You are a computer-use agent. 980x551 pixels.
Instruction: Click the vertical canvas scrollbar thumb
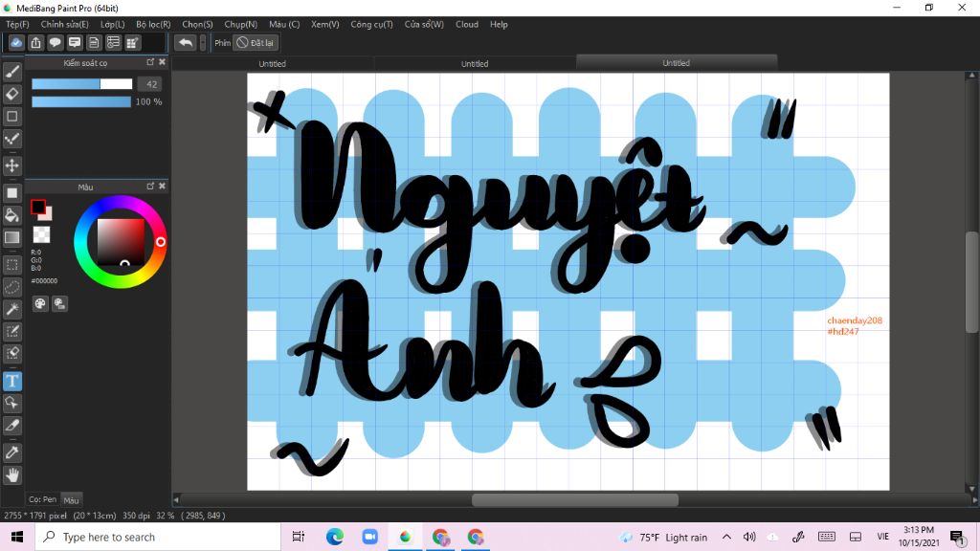(x=972, y=282)
